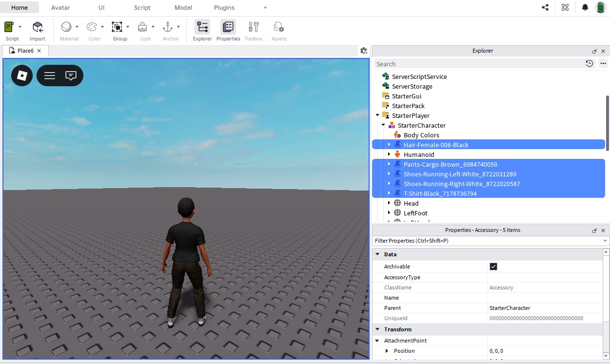
Task: Click the notifications bell icon
Action: (585, 8)
